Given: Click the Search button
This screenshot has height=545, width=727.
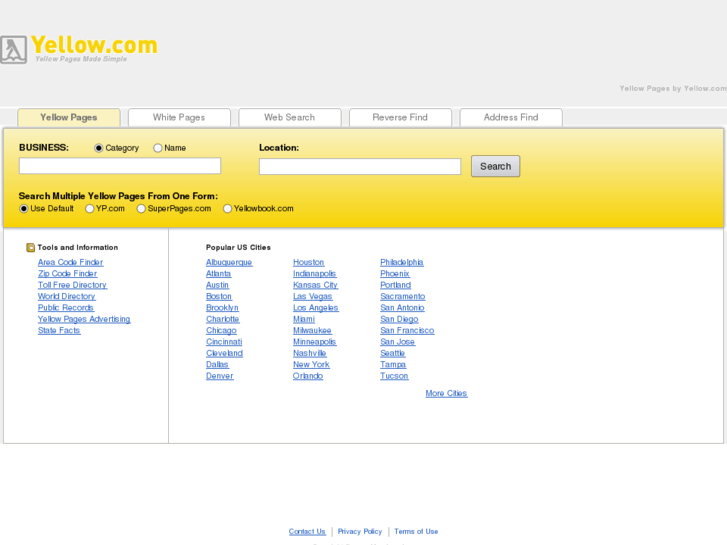Looking at the screenshot, I should click(x=496, y=166).
